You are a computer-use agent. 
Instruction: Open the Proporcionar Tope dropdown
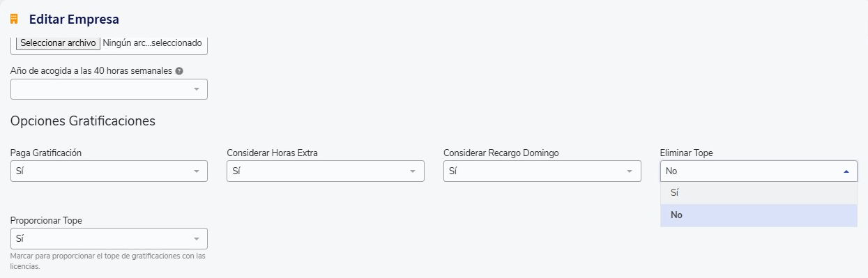(109, 238)
